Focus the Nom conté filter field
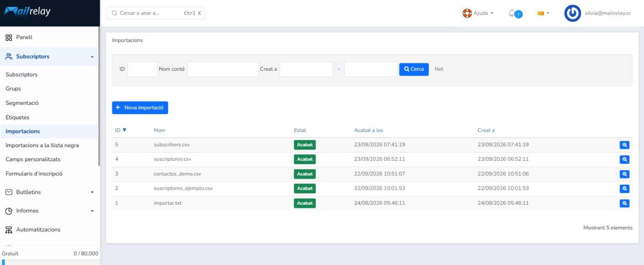 pyautogui.click(x=223, y=69)
